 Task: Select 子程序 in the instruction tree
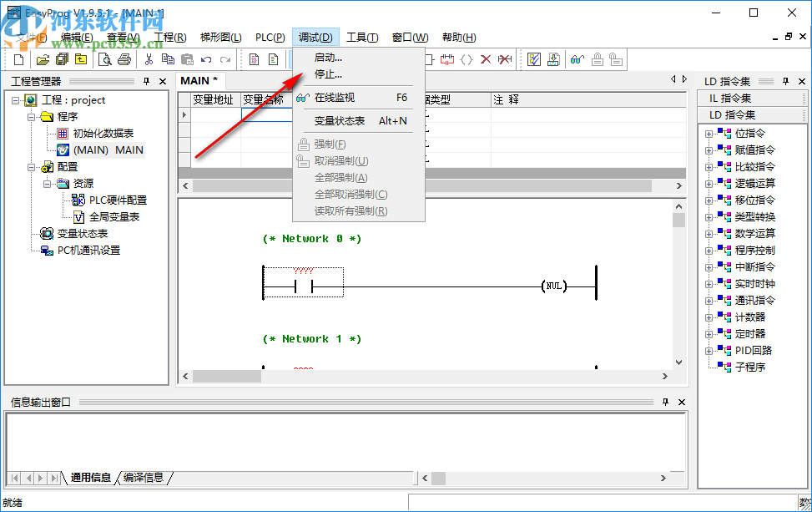point(750,368)
